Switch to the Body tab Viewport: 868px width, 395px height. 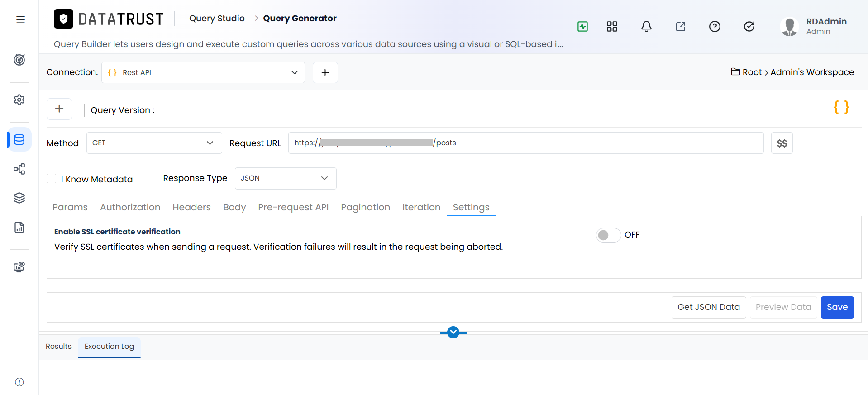[x=234, y=207]
